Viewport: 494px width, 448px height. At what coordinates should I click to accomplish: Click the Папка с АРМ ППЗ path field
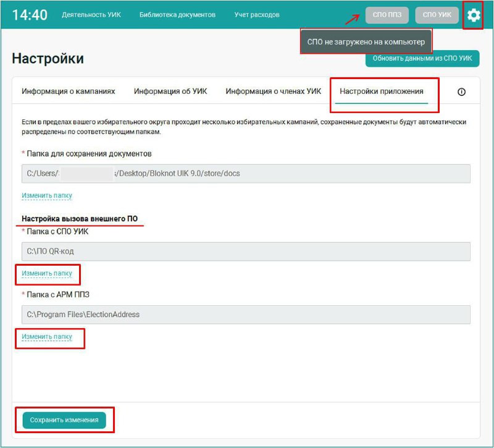point(246,315)
